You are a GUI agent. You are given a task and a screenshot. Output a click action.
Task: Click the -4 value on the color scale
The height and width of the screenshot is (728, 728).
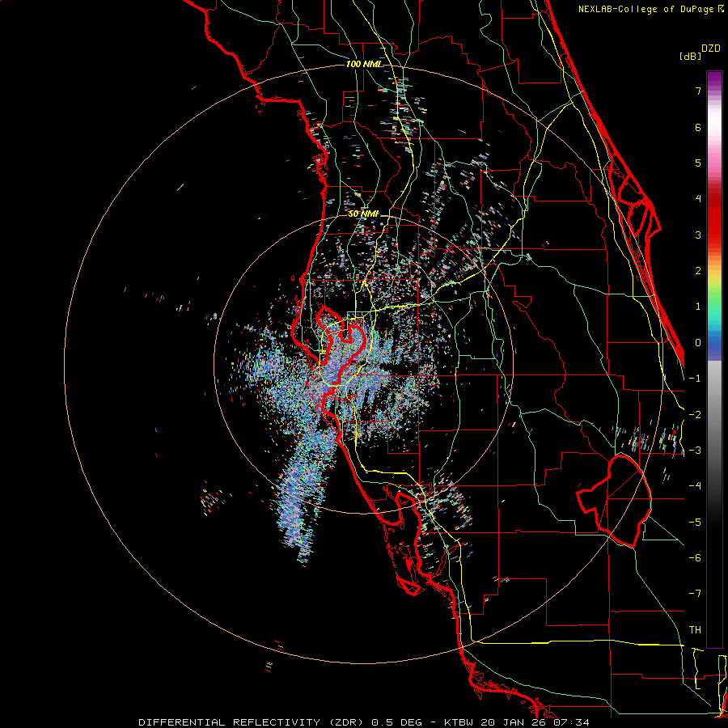pyautogui.click(x=695, y=486)
